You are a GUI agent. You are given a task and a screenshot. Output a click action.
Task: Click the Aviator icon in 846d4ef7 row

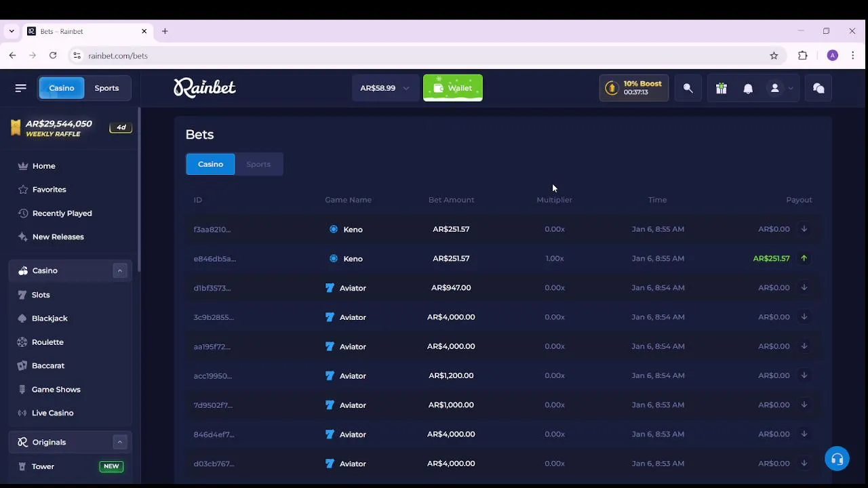pos(330,434)
